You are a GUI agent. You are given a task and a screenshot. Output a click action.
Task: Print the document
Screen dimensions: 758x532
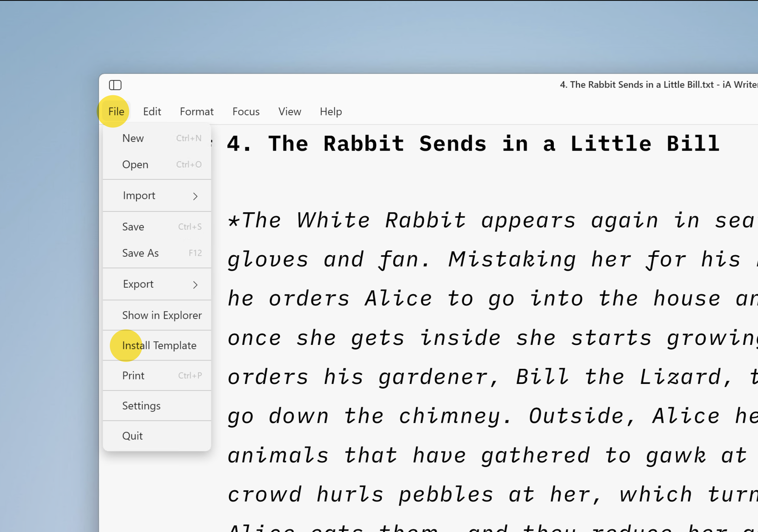coord(133,375)
